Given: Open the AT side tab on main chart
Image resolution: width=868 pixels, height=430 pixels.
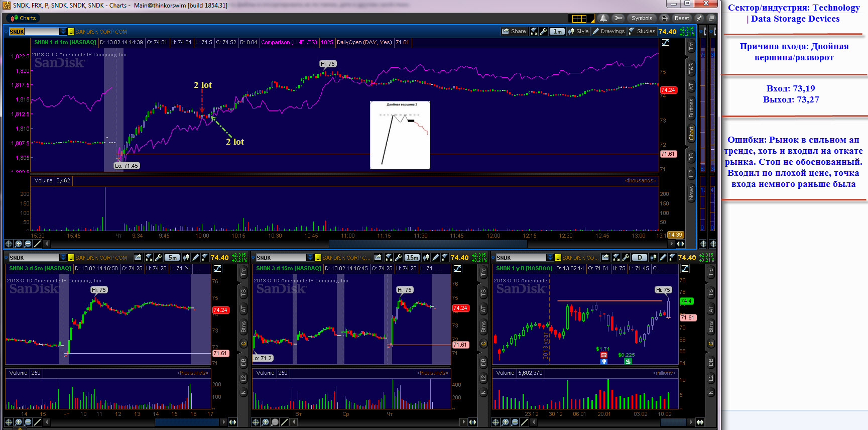Looking at the screenshot, I should pos(691,86).
